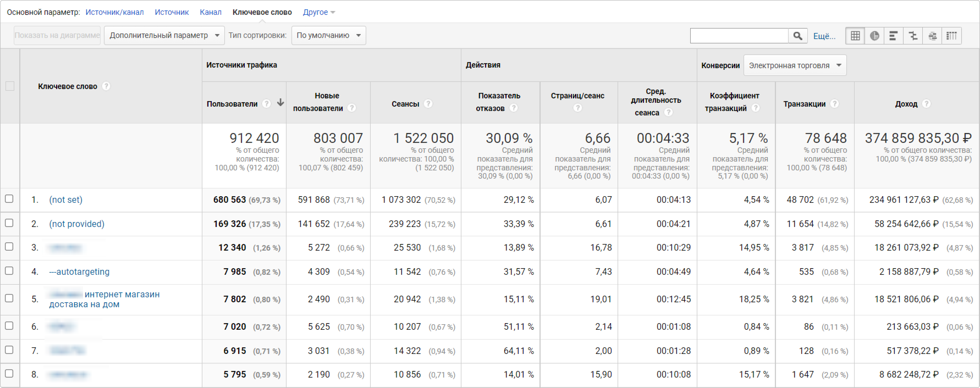The image size is (980, 388).
Task: Toggle the select-all checkbox in the header
Action: pos(10,86)
